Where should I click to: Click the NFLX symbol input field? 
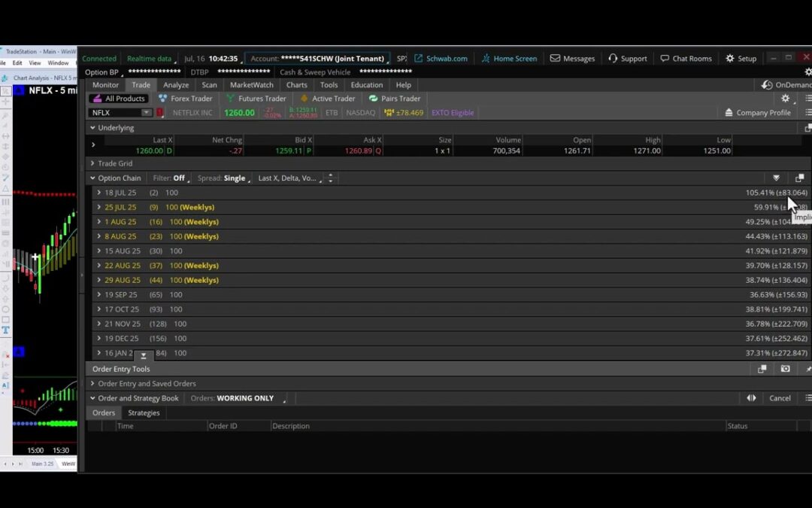tap(115, 112)
